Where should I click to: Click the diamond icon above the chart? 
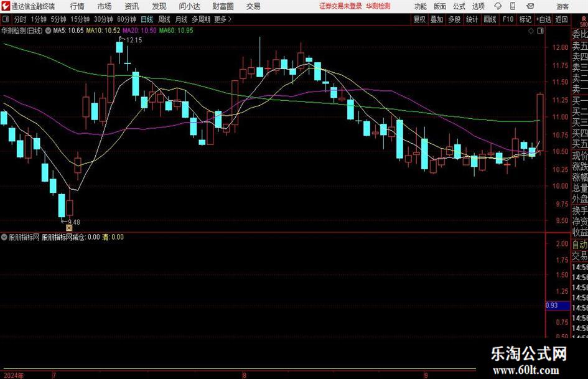[531, 31]
